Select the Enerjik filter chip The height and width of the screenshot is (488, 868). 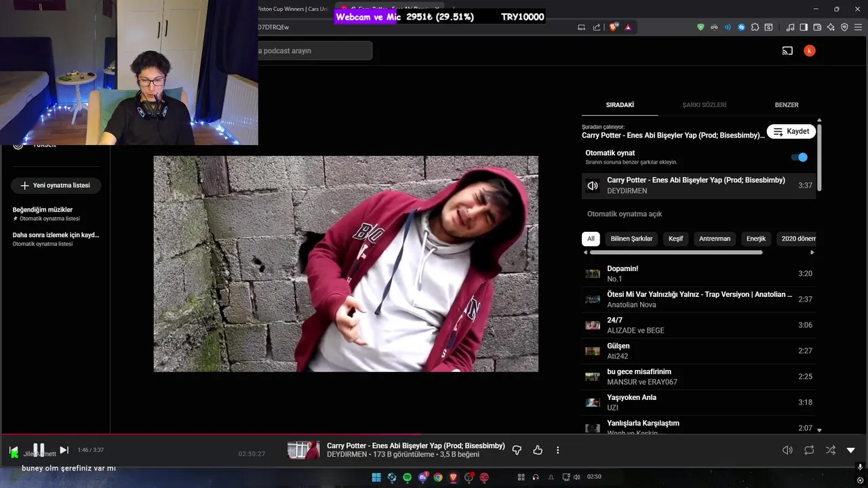click(x=756, y=239)
